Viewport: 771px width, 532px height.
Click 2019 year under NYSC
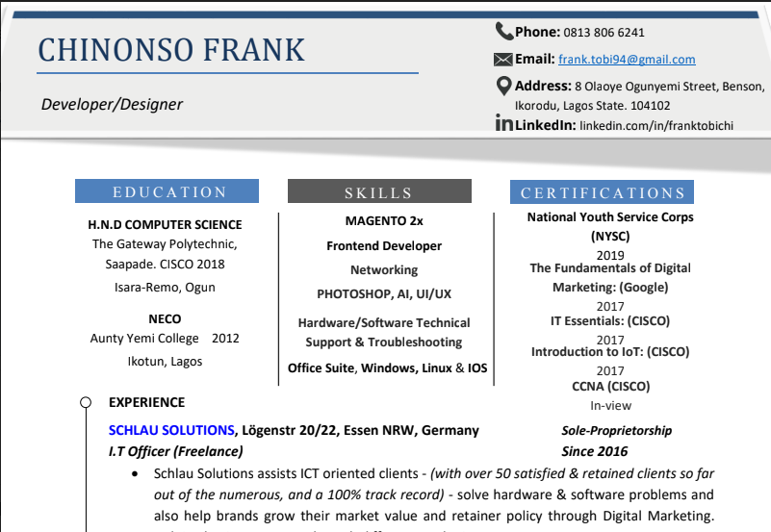[610, 256]
